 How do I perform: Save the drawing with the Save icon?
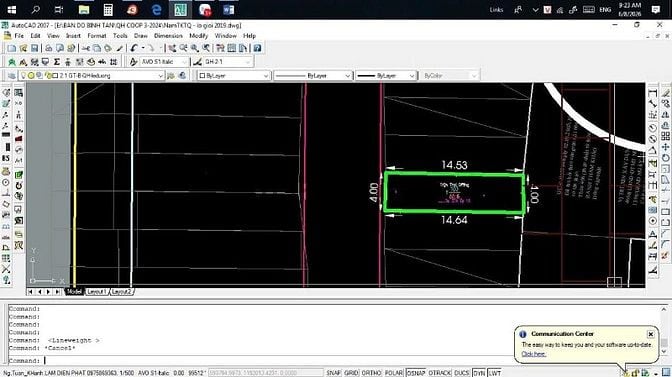(x=34, y=48)
